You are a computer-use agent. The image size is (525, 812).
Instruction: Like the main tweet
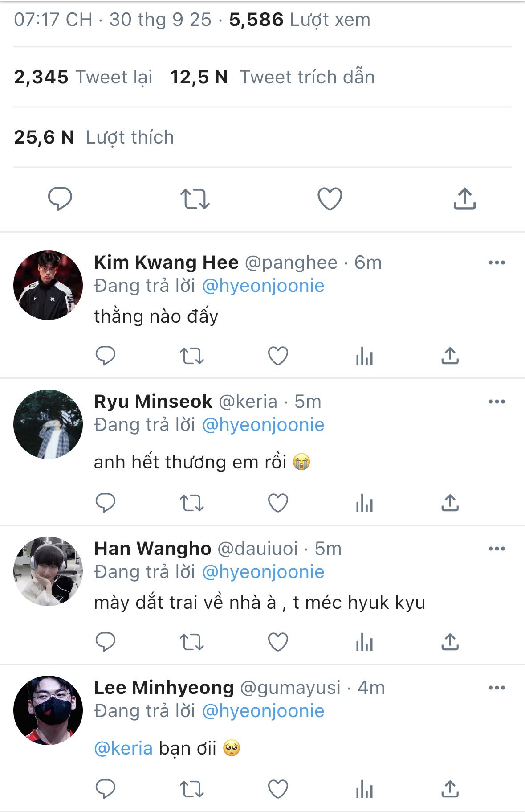(330, 199)
